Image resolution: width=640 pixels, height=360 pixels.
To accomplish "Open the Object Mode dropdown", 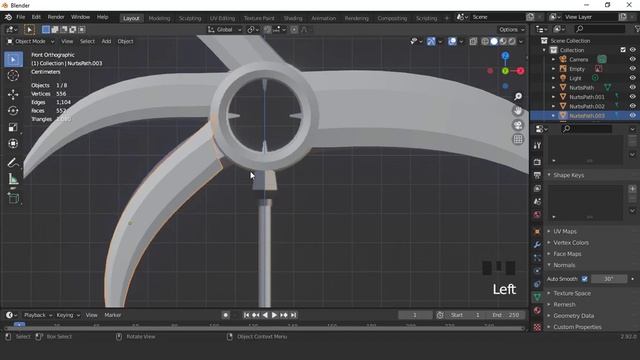I will [x=31, y=41].
